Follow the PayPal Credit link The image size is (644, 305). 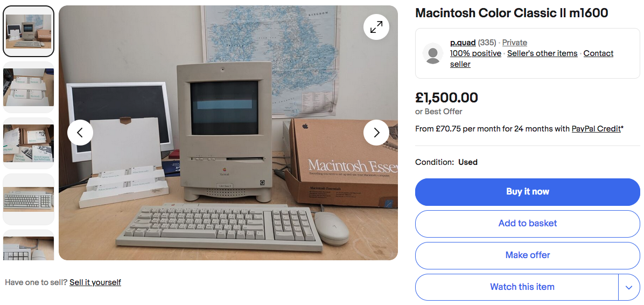pyautogui.click(x=596, y=129)
